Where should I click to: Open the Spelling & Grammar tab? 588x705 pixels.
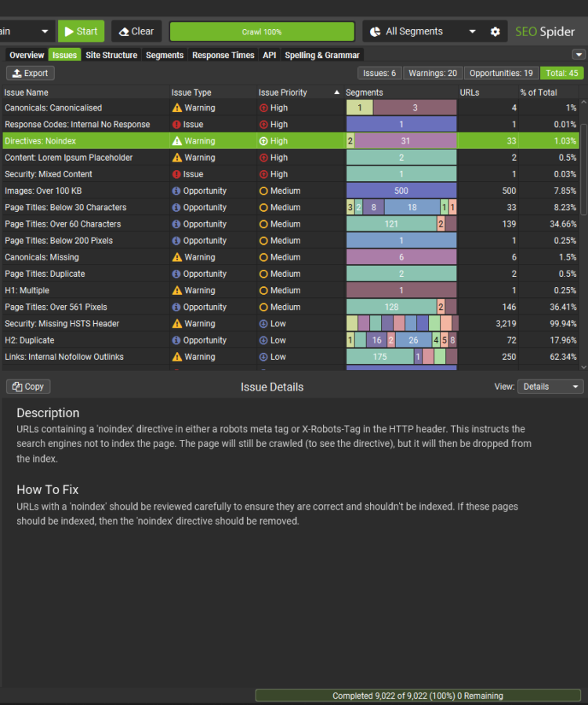322,55
